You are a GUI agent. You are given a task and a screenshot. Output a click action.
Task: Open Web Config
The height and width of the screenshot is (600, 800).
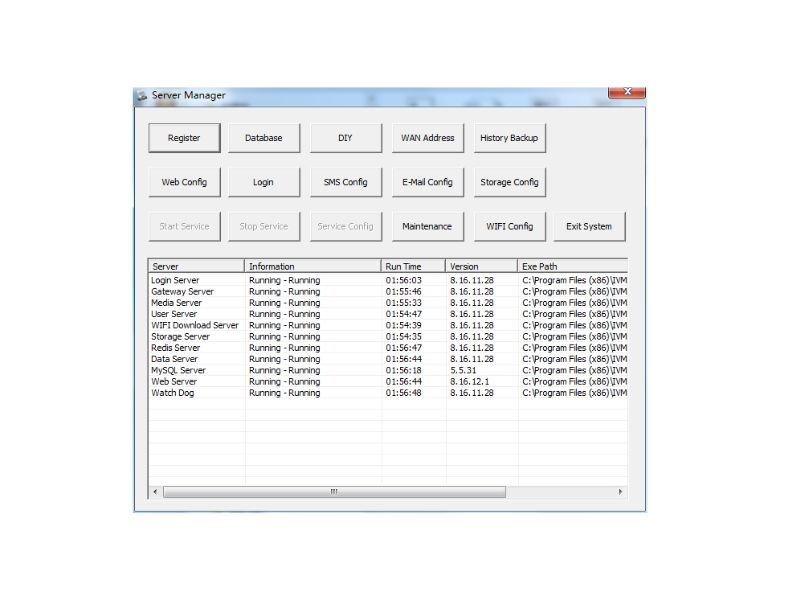click(x=184, y=182)
